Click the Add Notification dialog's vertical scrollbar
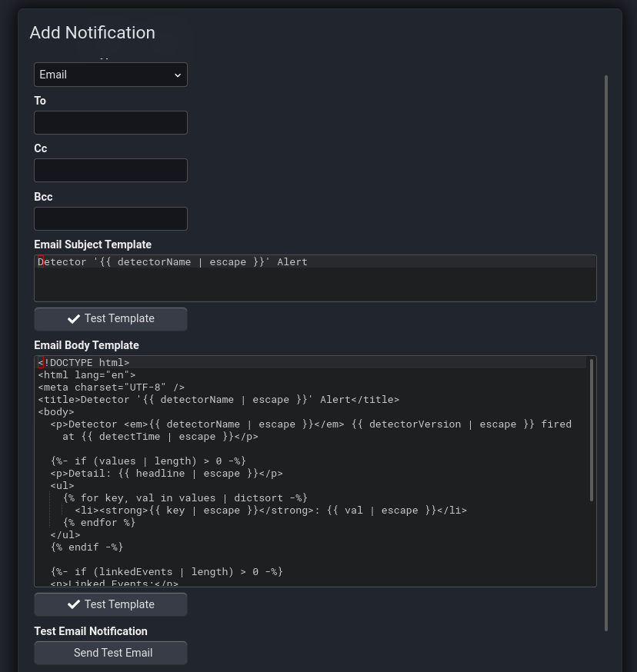Viewport: 637px width, 672px height. (x=606, y=353)
